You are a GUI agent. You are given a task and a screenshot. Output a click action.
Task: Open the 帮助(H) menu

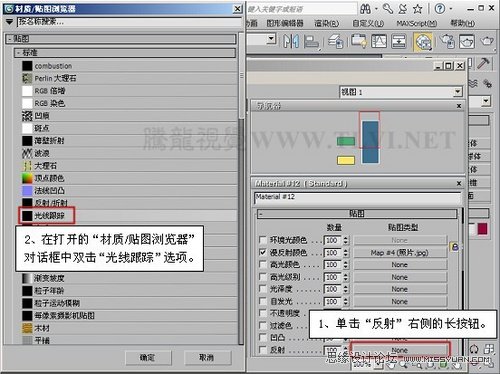463,23
